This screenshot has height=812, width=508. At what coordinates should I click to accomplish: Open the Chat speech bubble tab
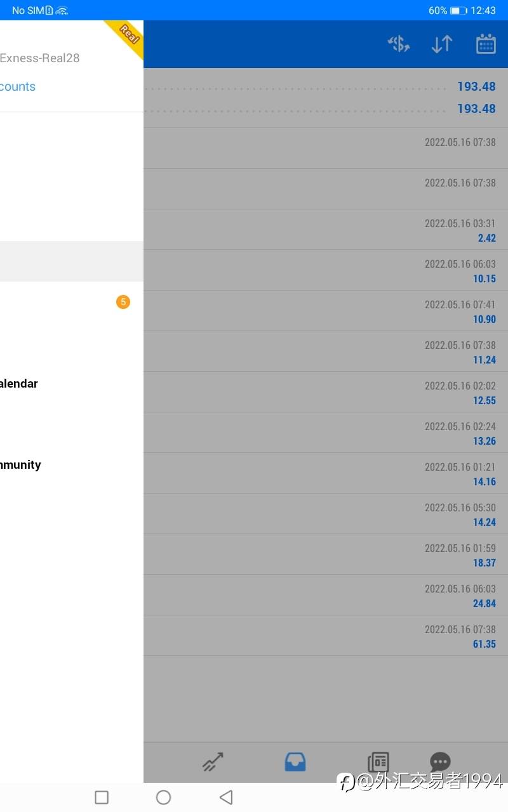pyautogui.click(x=440, y=761)
